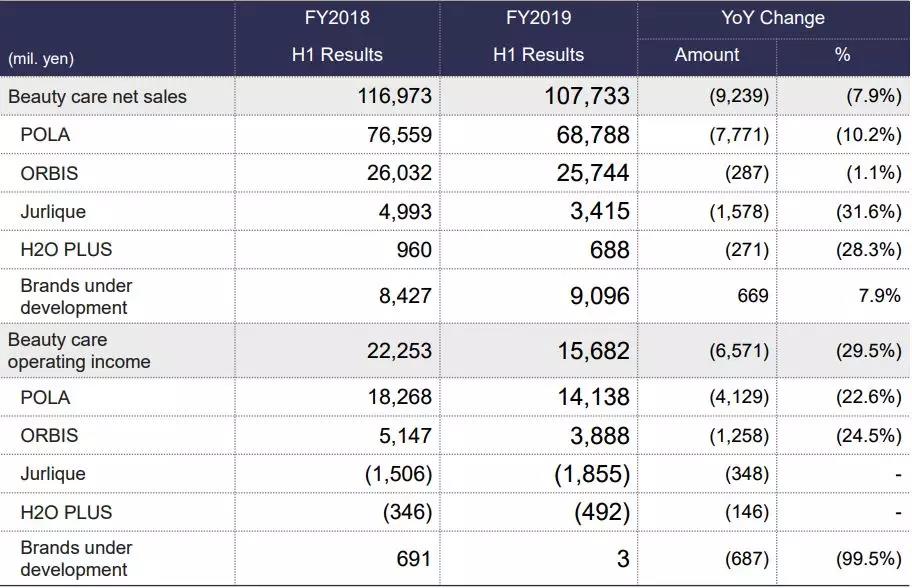Select the ORBIS net sales label
The image size is (912, 588).
[49, 173]
